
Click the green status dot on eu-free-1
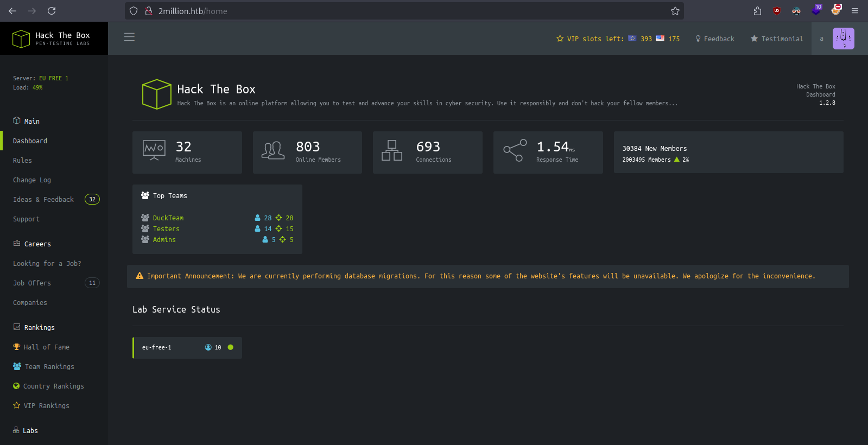(x=231, y=347)
